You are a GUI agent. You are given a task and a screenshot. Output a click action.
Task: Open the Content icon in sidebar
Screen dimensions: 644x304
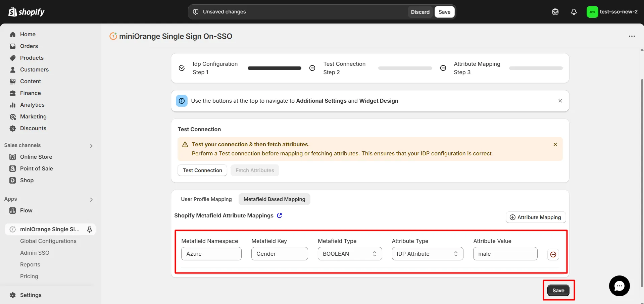[13, 81]
